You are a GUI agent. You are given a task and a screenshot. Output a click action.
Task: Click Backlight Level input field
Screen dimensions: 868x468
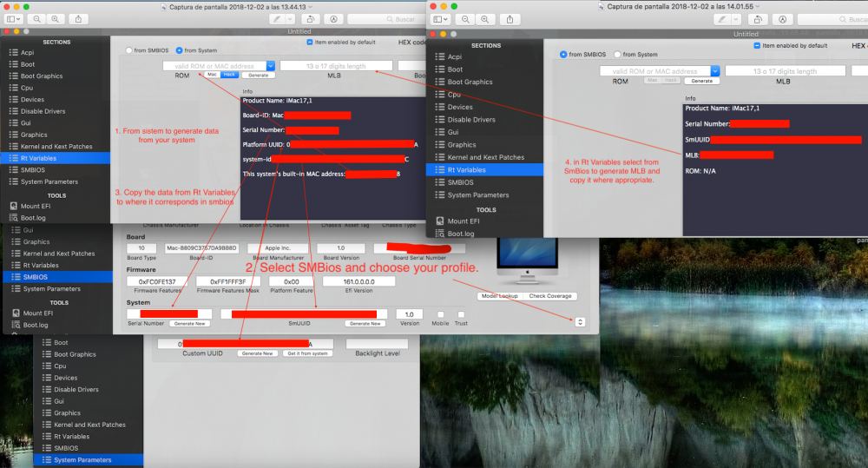(x=377, y=344)
